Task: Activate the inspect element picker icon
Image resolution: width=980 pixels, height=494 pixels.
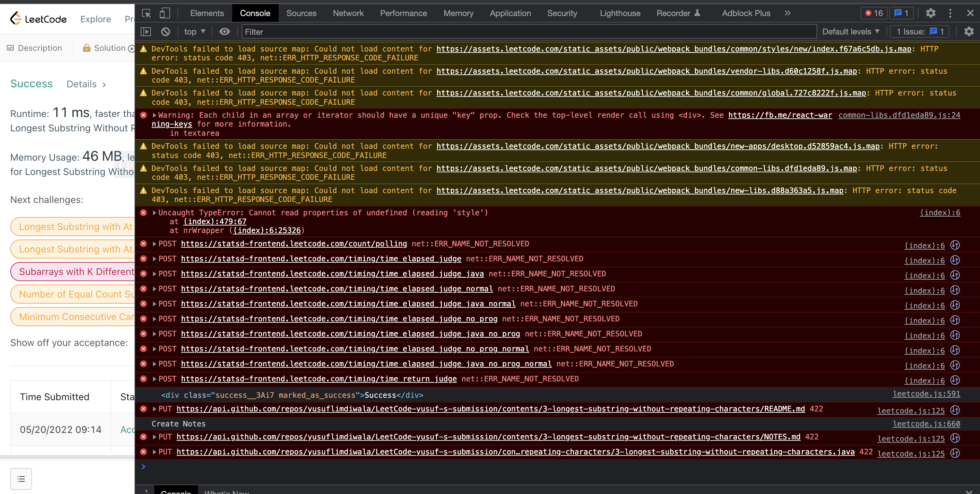Action: (146, 13)
